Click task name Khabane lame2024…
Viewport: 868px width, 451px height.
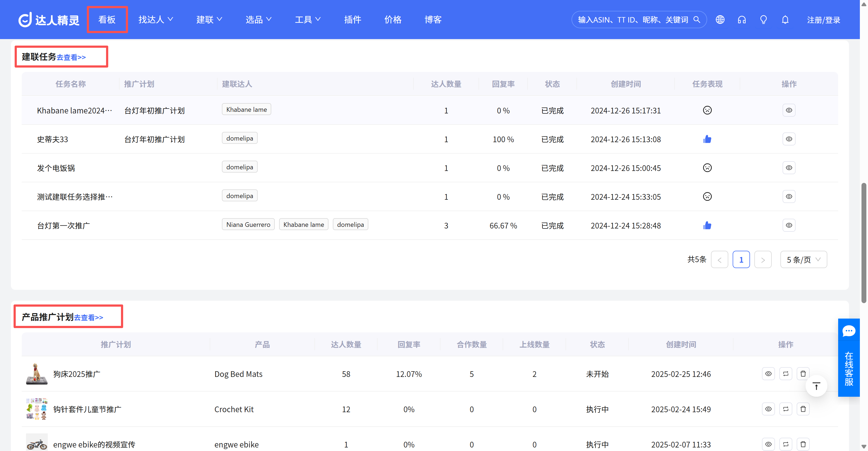point(75,110)
